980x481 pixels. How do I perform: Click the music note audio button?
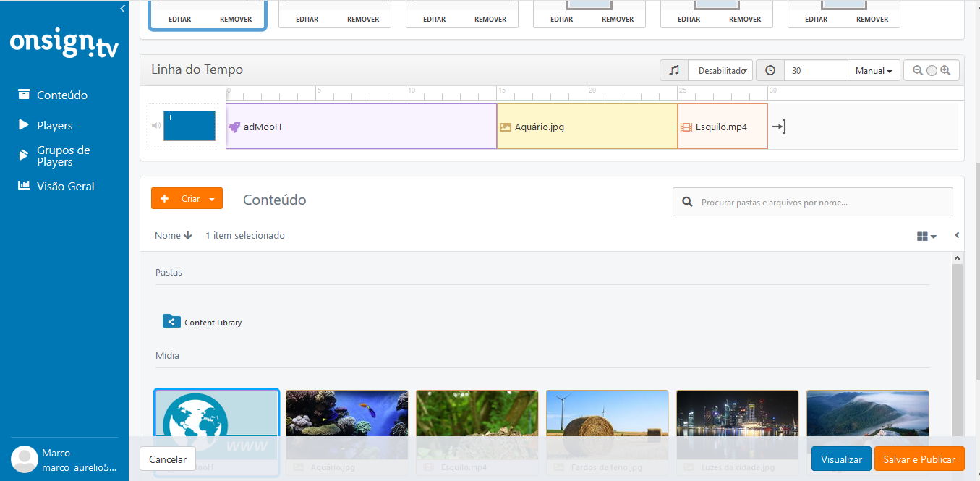(x=674, y=70)
